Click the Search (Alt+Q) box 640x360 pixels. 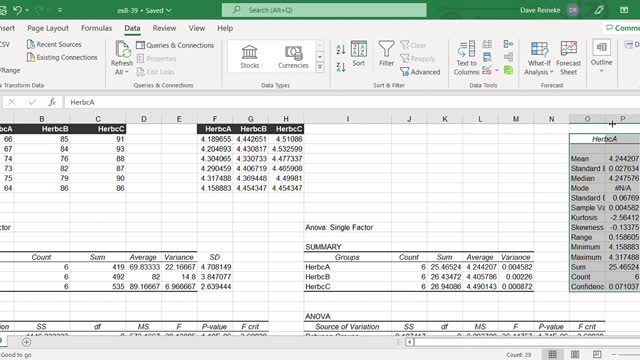click(x=324, y=10)
